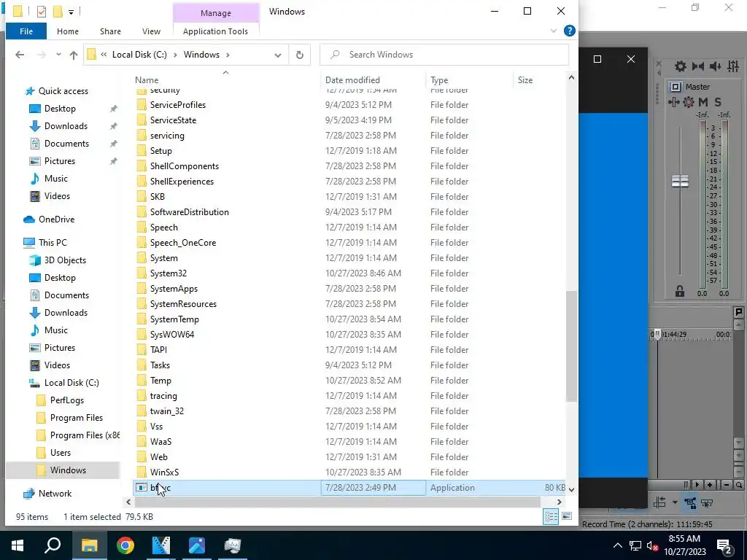Open Customize Quick Access Toolbar dropdown
This screenshot has width=747, height=560.
[71, 12]
